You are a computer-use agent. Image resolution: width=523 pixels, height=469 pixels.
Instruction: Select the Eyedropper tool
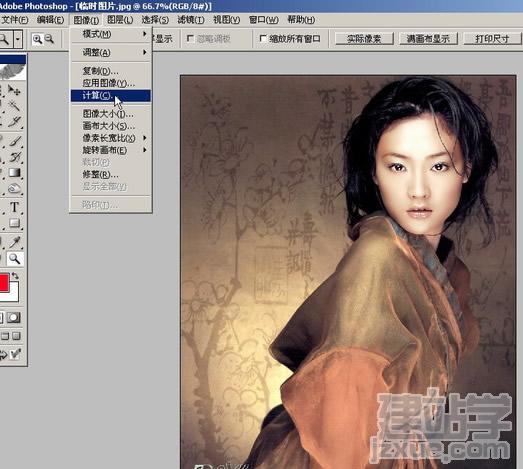click(x=14, y=242)
